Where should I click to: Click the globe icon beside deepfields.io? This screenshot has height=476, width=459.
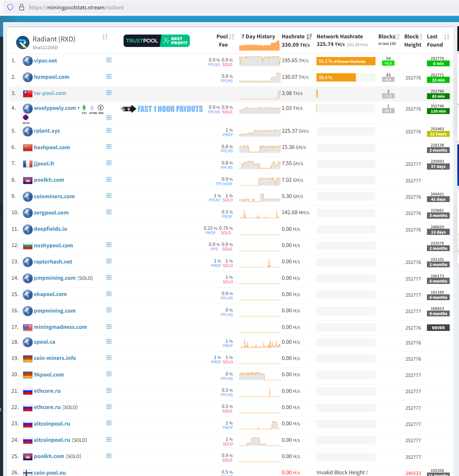(x=28, y=229)
